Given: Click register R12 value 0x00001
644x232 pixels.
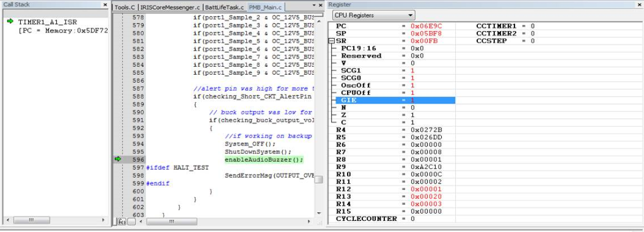Looking at the screenshot, I should point(426,189).
